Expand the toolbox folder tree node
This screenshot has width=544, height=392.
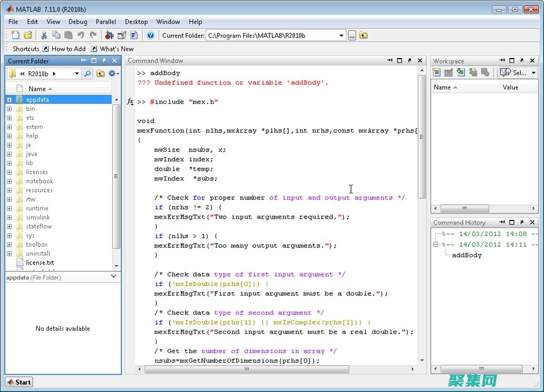coord(9,245)
